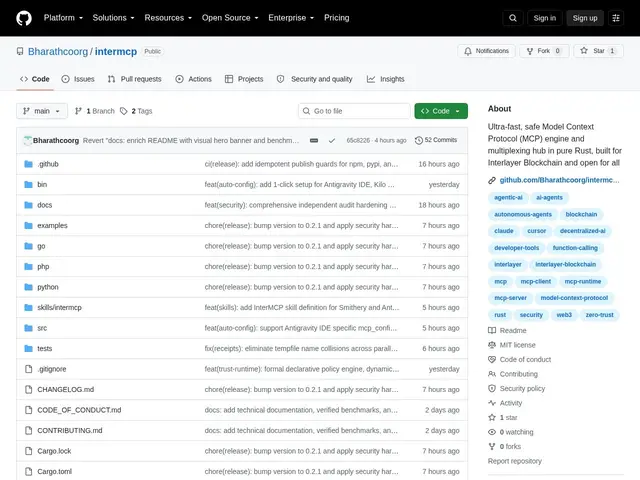
Task: Open the .github folder
Action: coord(48,164)
